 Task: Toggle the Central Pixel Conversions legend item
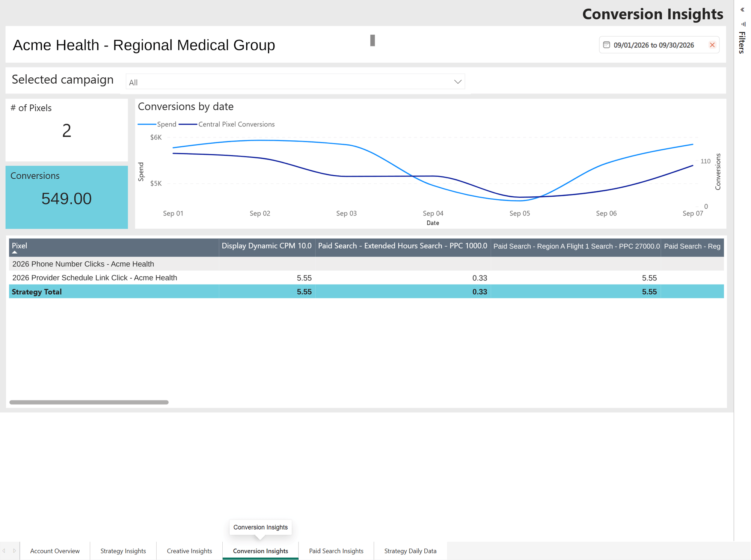[227, 124]
